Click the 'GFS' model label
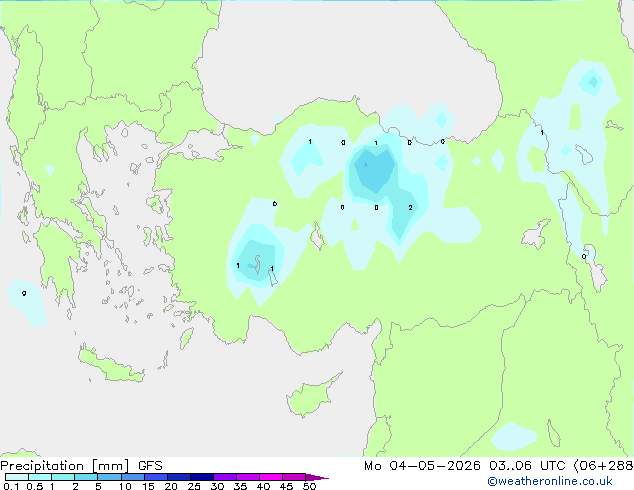 click(x=150, y=466)
